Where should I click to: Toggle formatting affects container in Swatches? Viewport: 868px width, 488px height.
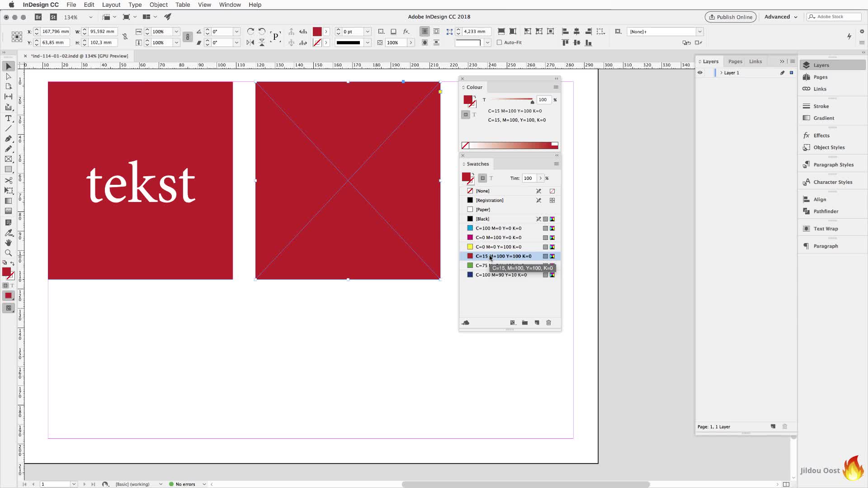point(482,178)
